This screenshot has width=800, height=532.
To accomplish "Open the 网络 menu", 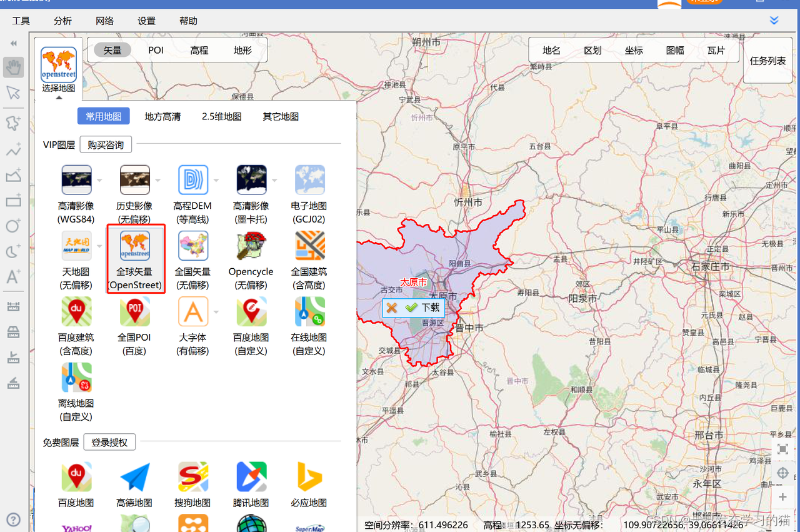I will pyautogui.click(x=104, y=21).
